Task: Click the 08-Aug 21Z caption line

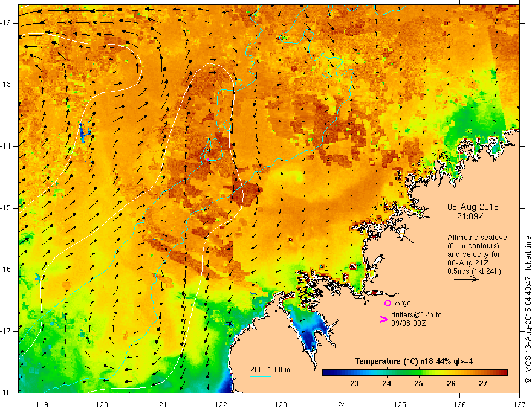Action: point(469,263)
